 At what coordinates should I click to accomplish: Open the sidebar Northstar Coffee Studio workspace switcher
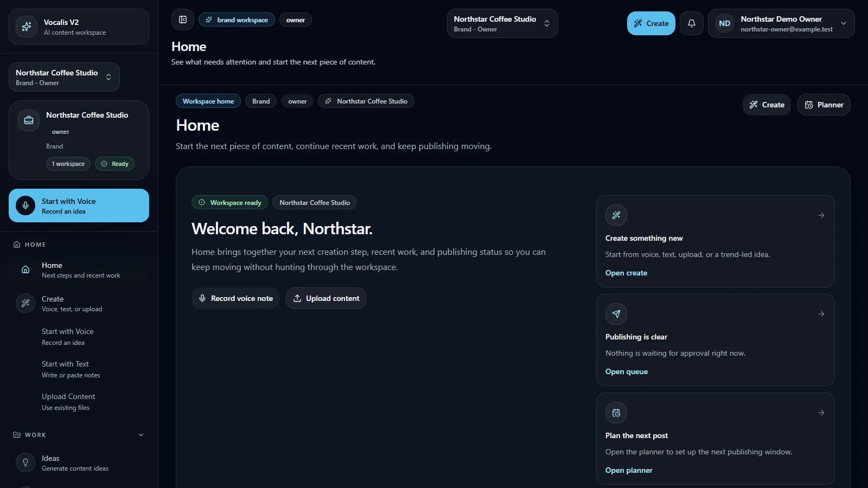tap(64, 77)
